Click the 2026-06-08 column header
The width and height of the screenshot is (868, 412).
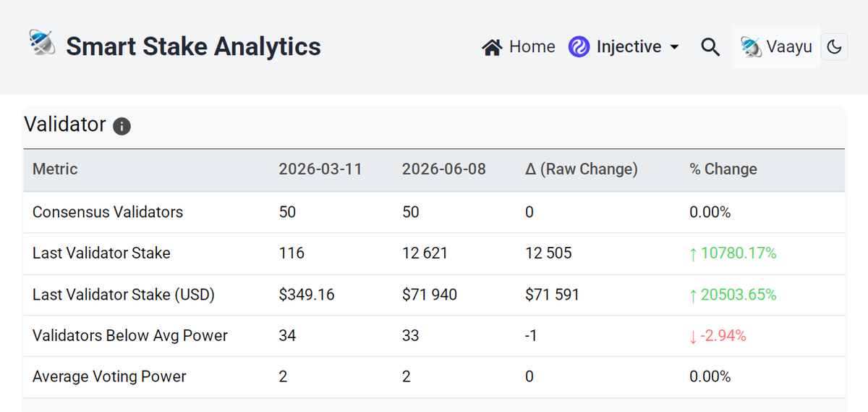444,169
